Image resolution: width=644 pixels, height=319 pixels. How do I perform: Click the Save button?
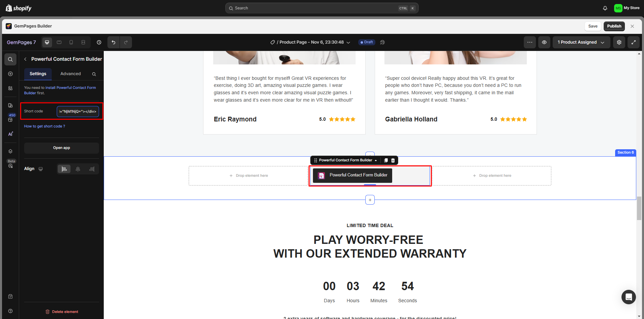coord(593,26)
